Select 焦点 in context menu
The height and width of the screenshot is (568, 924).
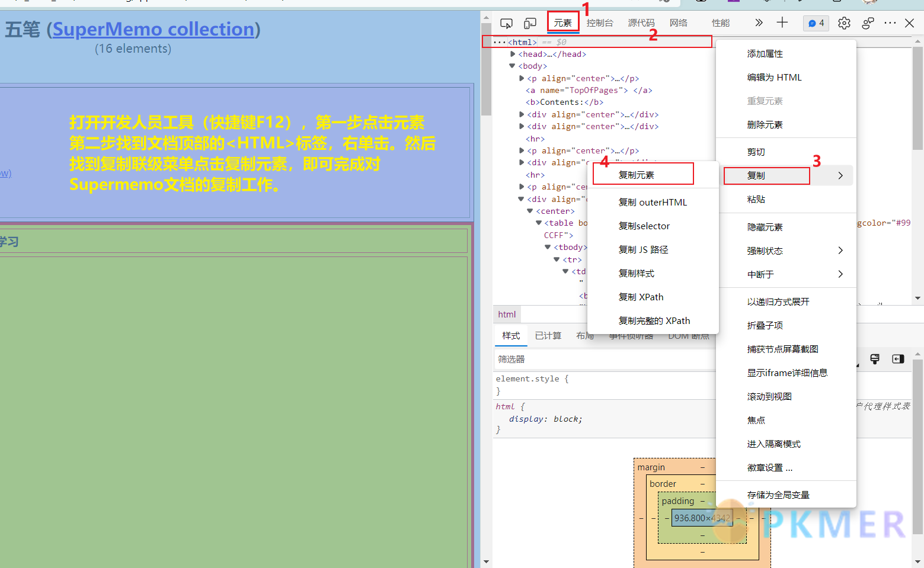(786, 420)
